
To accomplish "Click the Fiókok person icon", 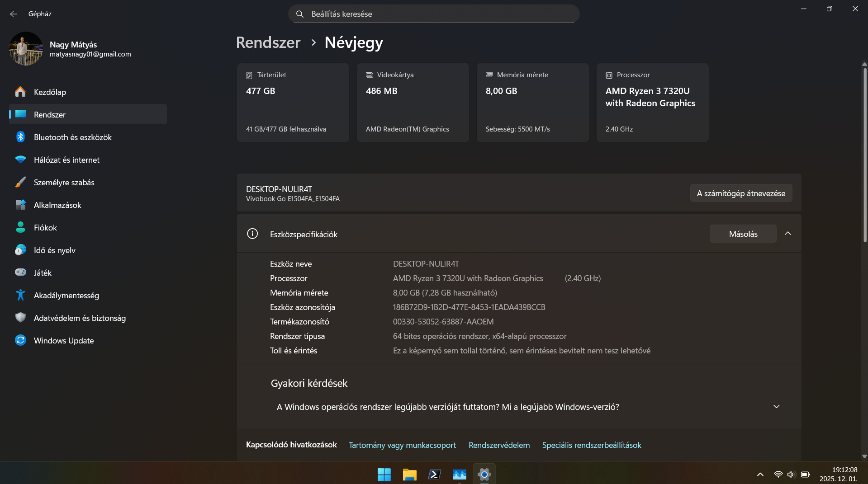I will (20, 227).
